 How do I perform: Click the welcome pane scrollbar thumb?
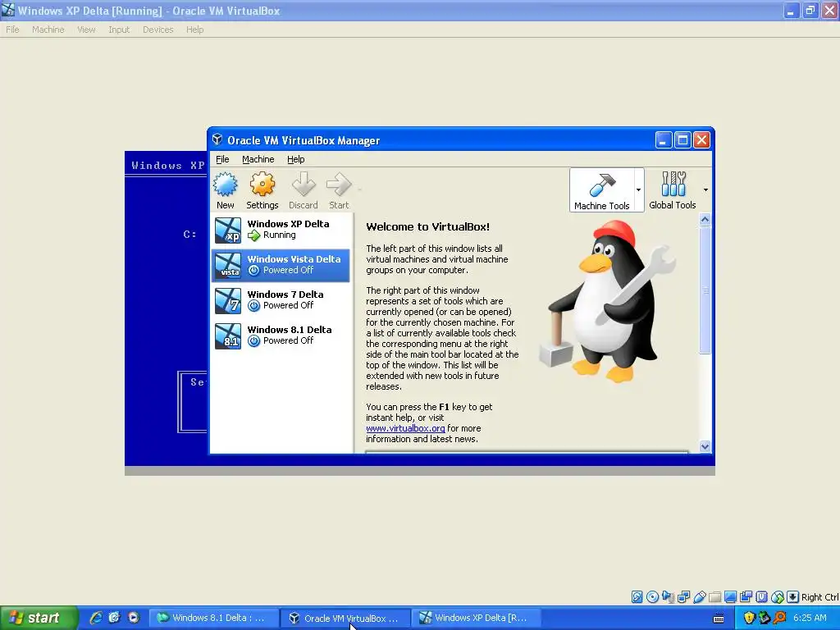coord(705,290)
